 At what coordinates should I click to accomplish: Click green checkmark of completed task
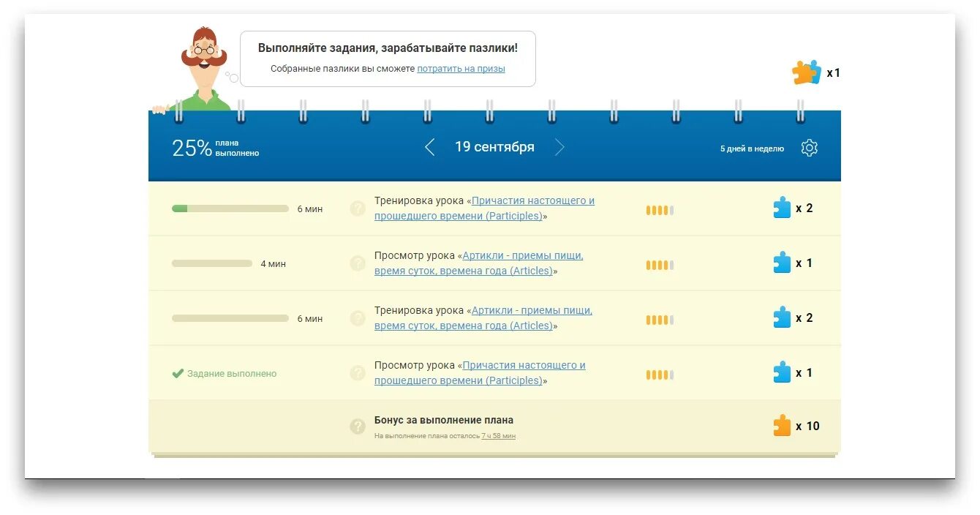(177, 373)
